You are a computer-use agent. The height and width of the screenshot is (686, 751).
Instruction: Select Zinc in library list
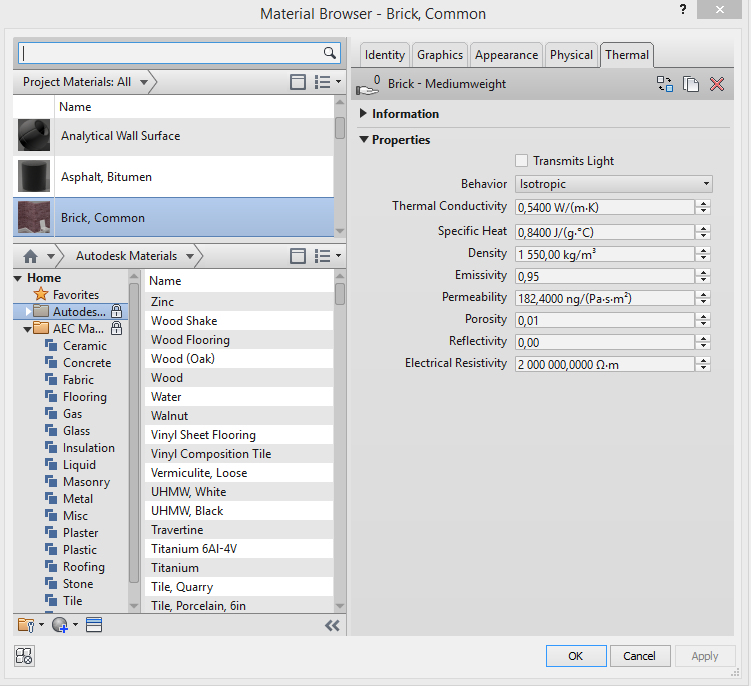coord(239,302)
